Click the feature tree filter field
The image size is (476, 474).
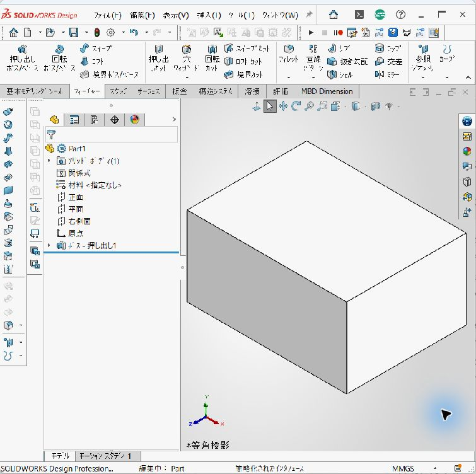tap(112, 134)
